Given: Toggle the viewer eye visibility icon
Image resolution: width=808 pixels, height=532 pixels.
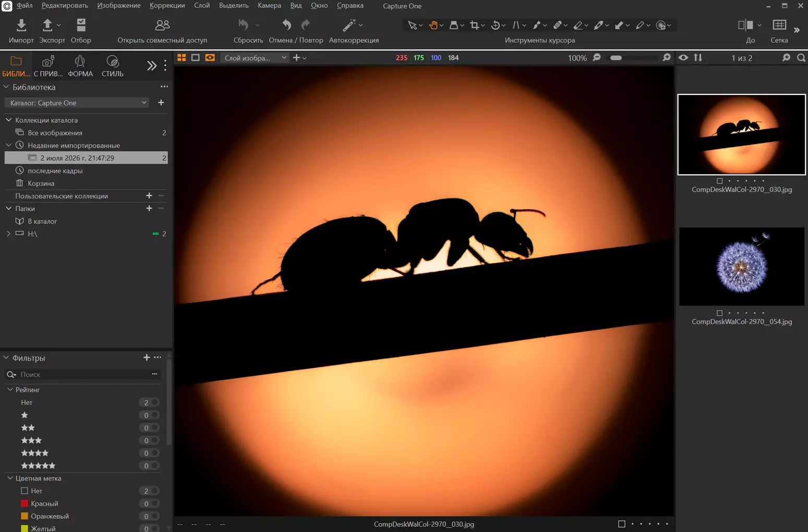Looking at the screenshot, I should 683,57.
